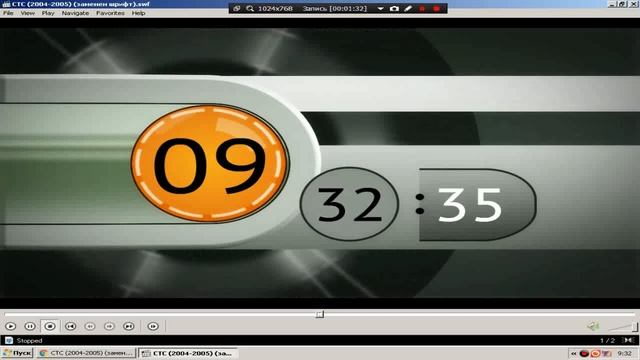Expand hidden tray icons with double arrow

[573, 353]
